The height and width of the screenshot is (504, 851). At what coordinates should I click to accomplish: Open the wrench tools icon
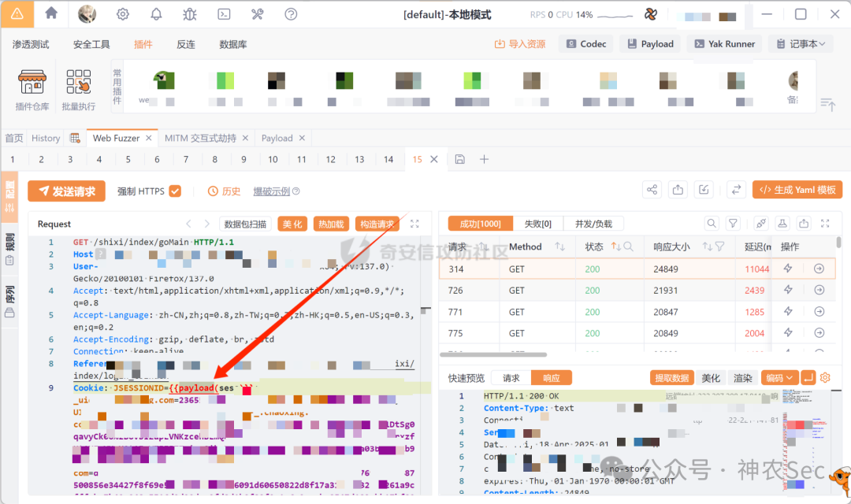click(x=257, y=14)
